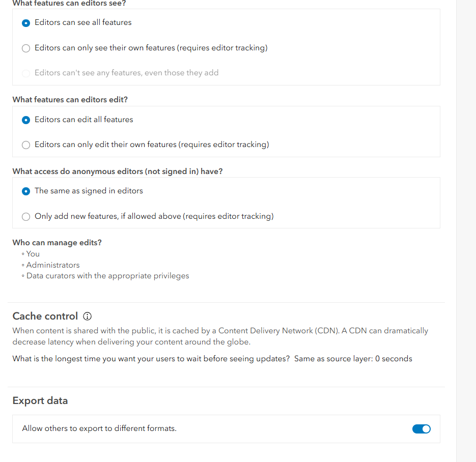Click 'Data curators with the appropriate privileges'
This screenshot has height=462, width=476.
coord(108,276)
